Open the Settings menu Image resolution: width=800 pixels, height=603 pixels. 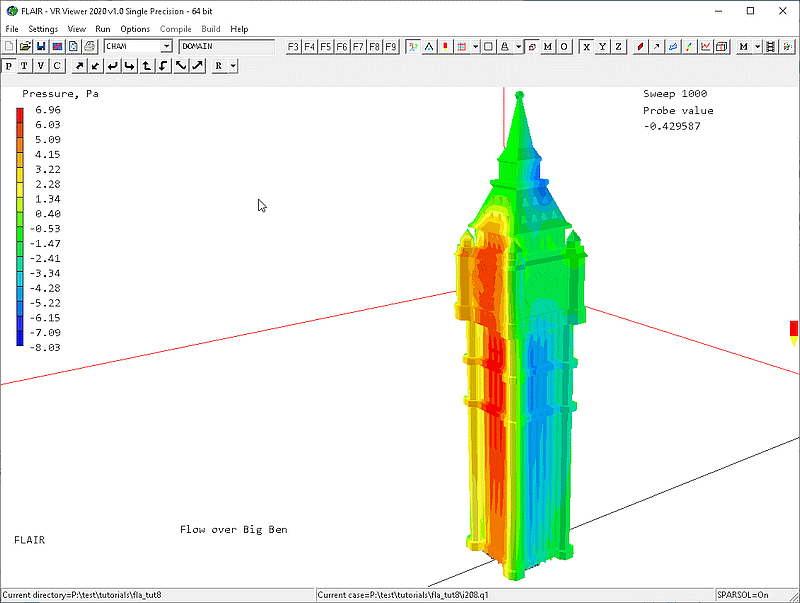point(43,29)
